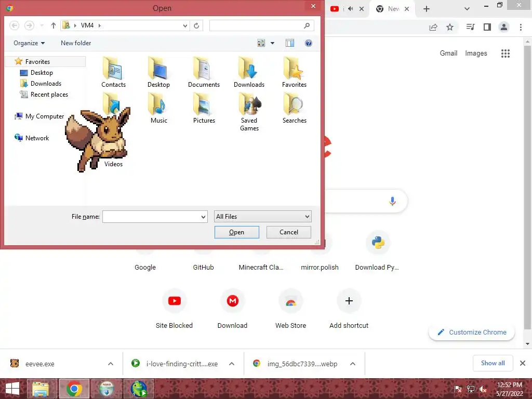Click the search magnifier in dialog

pyautogui.click(x=307, y=25)
